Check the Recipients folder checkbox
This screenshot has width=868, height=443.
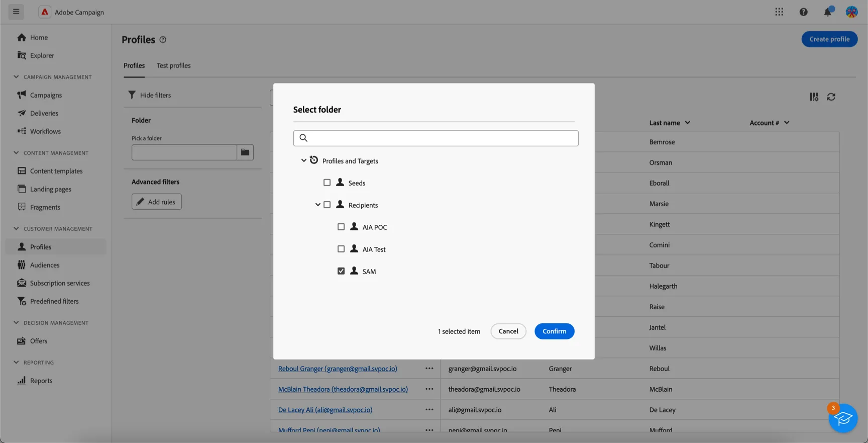(327, 205)
